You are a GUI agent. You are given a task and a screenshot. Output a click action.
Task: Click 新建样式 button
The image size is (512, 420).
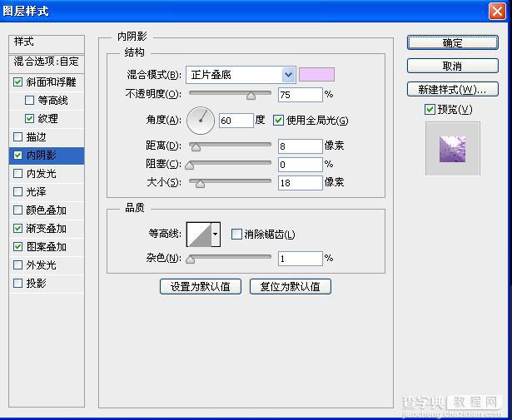tap(453, 89)
